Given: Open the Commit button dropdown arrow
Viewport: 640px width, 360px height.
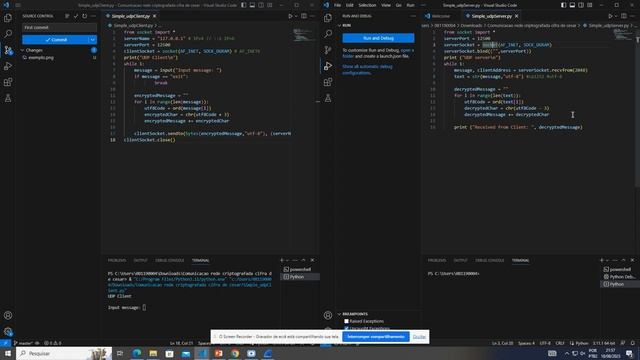Looking at the screenshot, I should tap(93, 40).
